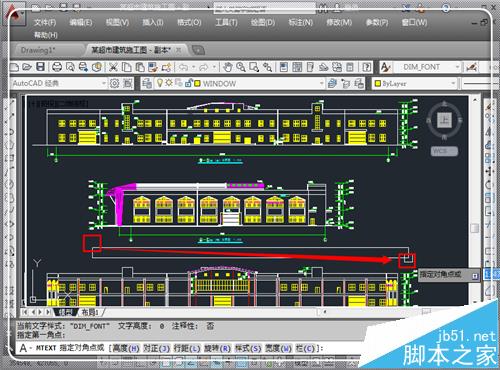Open the Tool Palettes icon
The width and height of the screenshot is (500, 370).
click(x=310, y=67)
